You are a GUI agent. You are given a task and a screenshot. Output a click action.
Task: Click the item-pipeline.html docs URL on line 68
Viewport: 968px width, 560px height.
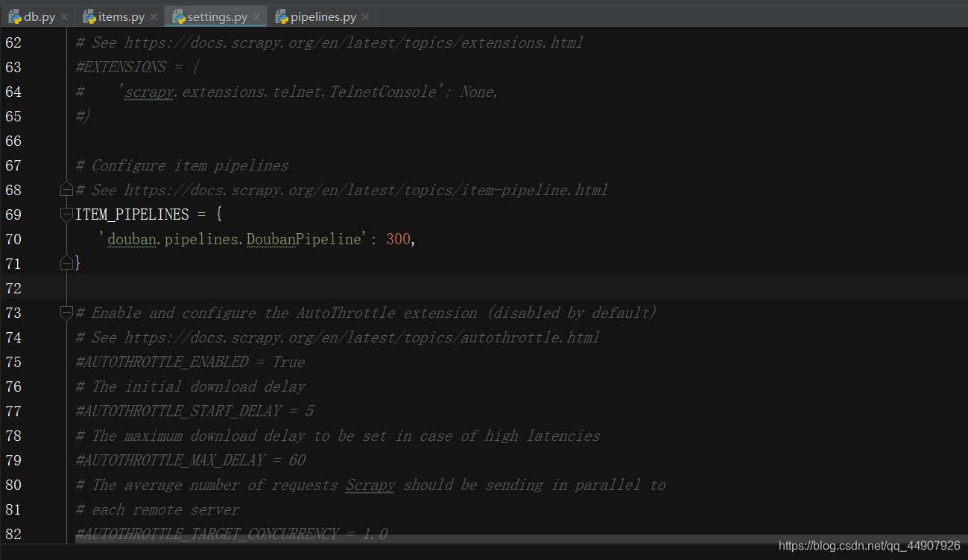tap(366, 190)
